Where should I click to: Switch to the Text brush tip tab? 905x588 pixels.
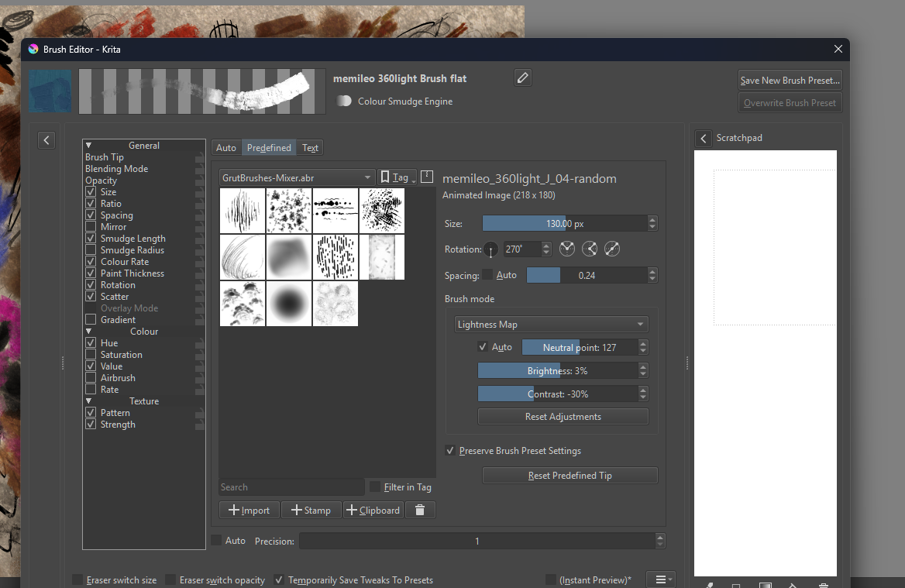(310, 148)
